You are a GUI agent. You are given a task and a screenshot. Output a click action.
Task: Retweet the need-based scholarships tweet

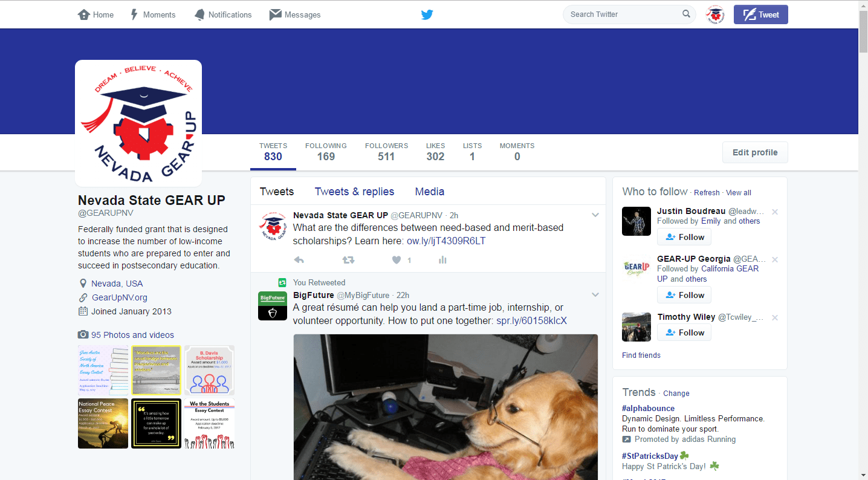[348, 260]
